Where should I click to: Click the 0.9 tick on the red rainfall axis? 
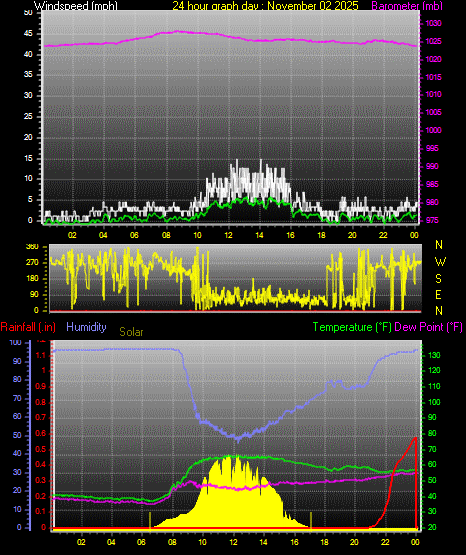point(41,386)
